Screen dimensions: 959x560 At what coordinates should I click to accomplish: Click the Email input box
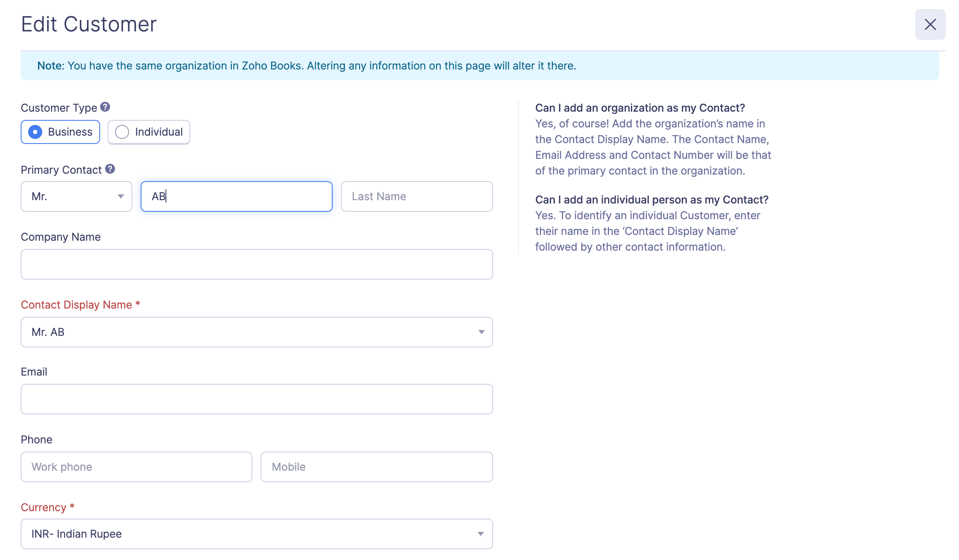(x=257, y=399)
